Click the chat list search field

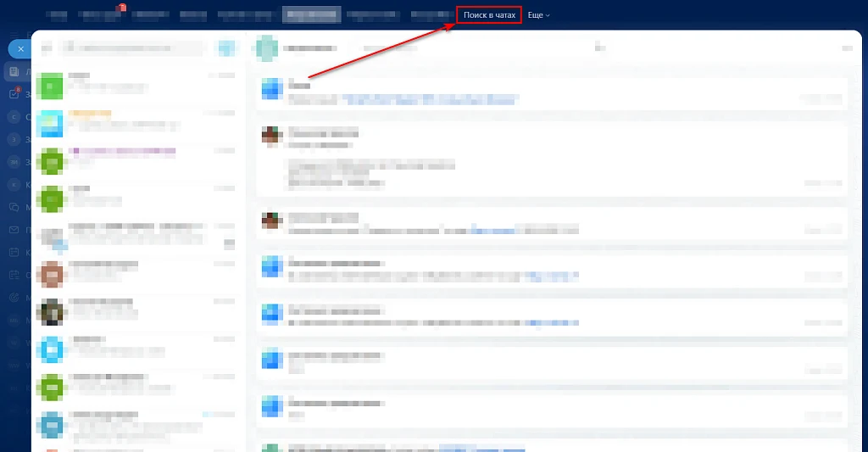(x=133, y=48)
